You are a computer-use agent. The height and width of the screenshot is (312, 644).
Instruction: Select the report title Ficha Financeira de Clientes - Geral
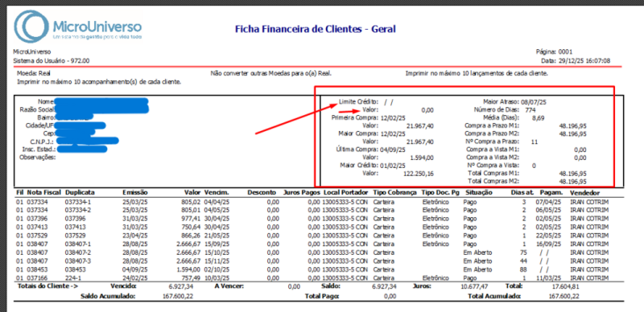[x=315, y=29]
